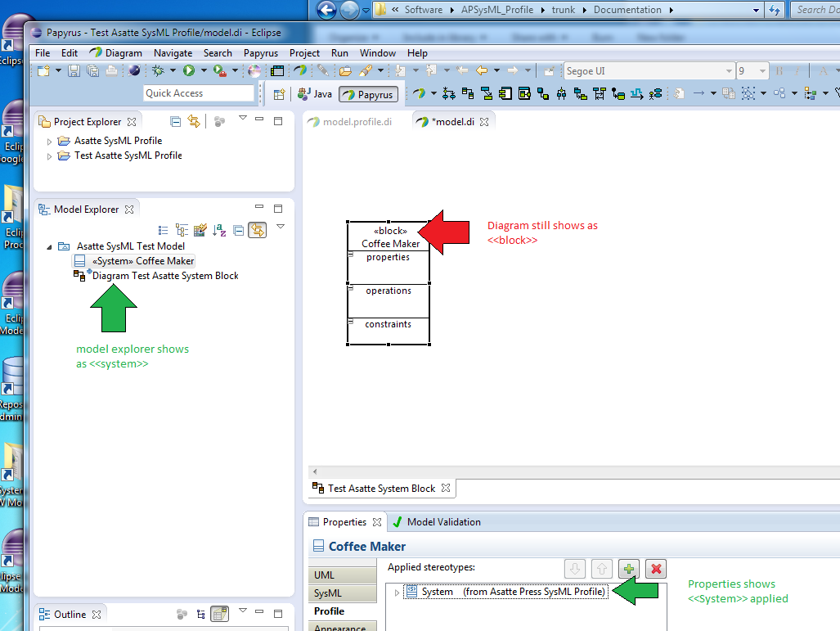This screenshot has height=631, width=840.
Task: Click the Run External Tools icon
Action: (219, 70)
